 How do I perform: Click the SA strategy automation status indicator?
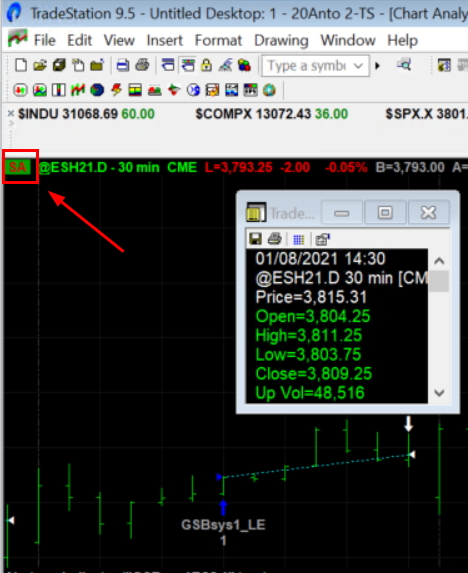tap(18, 167)
